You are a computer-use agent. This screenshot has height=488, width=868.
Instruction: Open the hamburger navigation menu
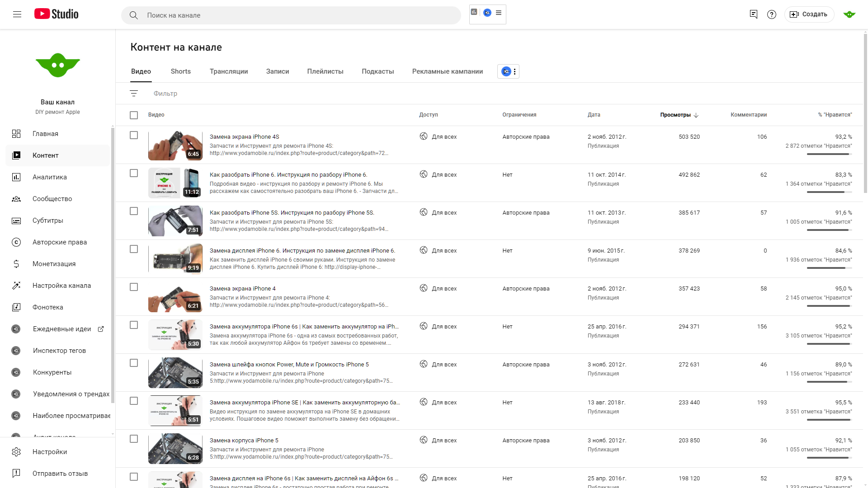[x=17, y=14]
